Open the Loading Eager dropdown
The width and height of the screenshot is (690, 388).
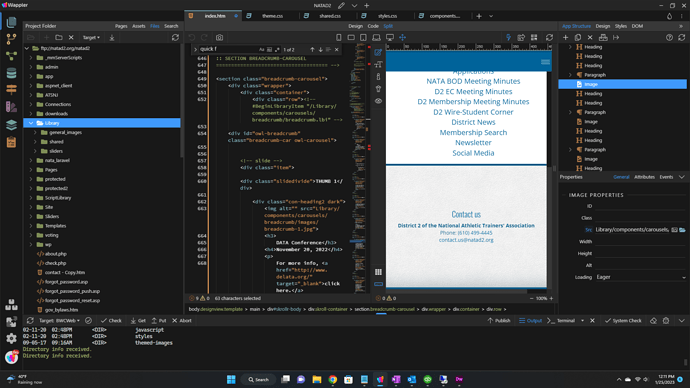coord(641,277)
